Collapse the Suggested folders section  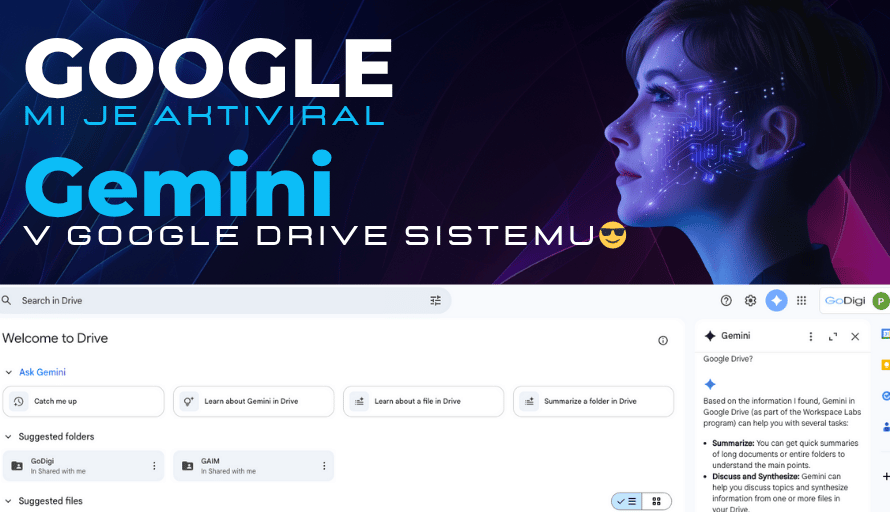point(8,437)
